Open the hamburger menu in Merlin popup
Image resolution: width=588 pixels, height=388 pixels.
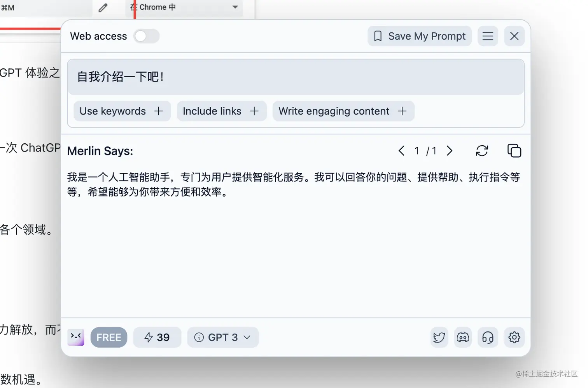coord(488,36)
